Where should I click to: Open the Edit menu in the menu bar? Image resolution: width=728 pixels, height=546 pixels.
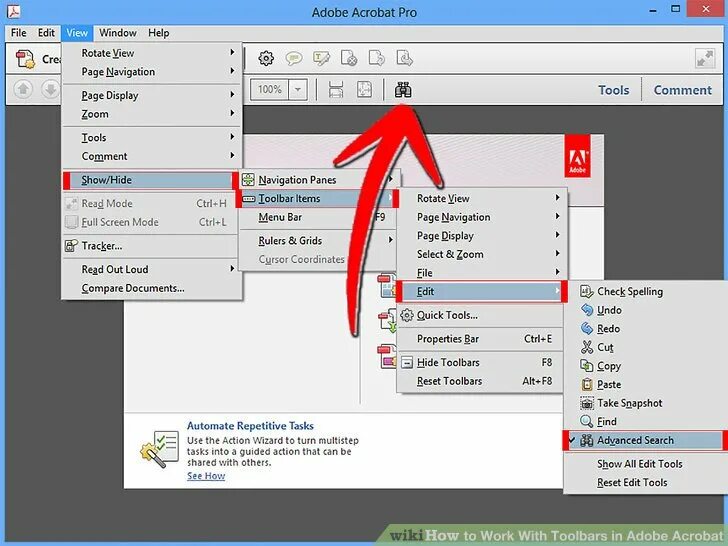coord(46,33)
